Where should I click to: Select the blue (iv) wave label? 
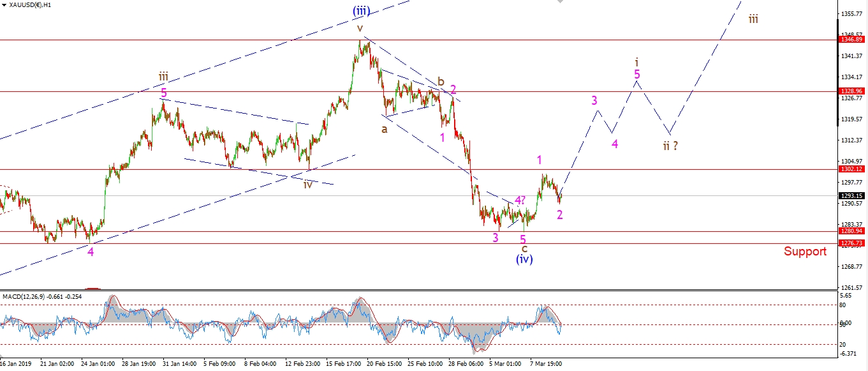[x=524, y=259]
